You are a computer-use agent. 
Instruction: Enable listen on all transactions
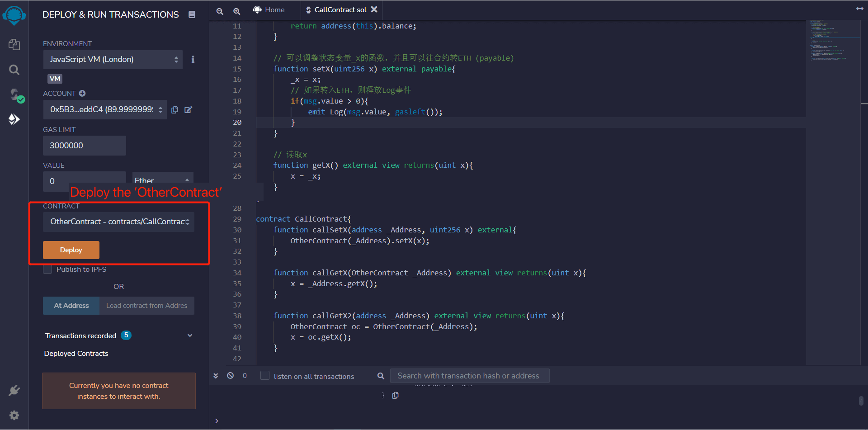[265, 376]
